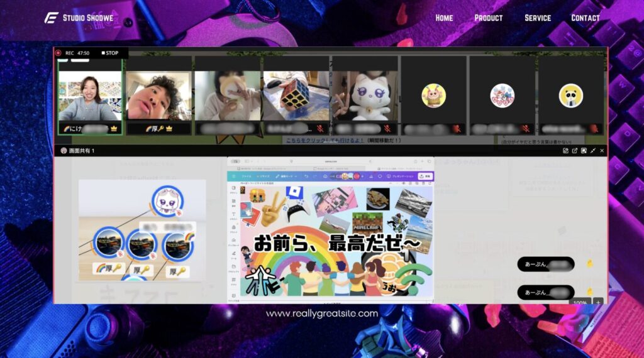Click the www.reallygreatsite.com link
Image resolution: width=644 pixels, height=358 pixels.
tap(322, 313)
